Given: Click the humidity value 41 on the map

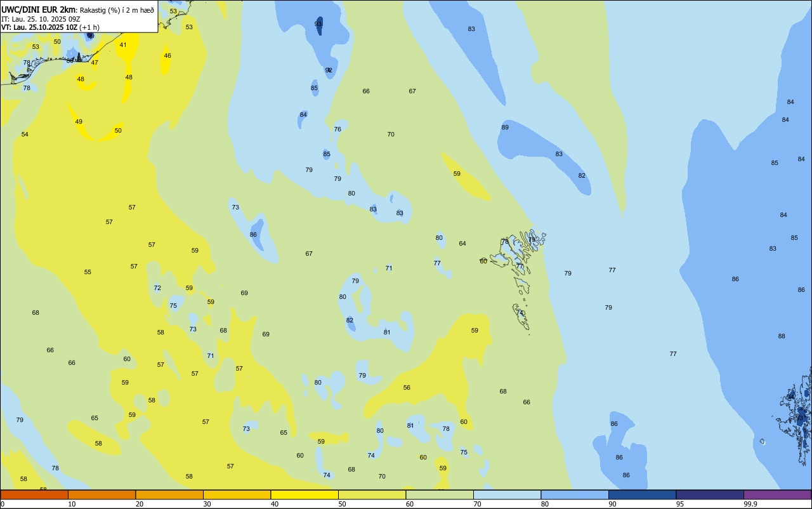Looking at the screenshot, I should click(x=123, y=45).
